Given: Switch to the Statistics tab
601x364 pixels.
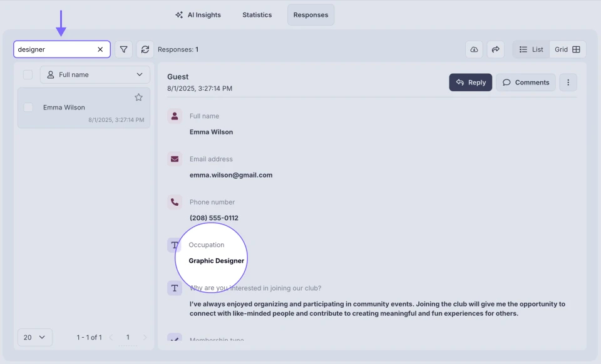Looking at the screenshot, I should (257, 14).
